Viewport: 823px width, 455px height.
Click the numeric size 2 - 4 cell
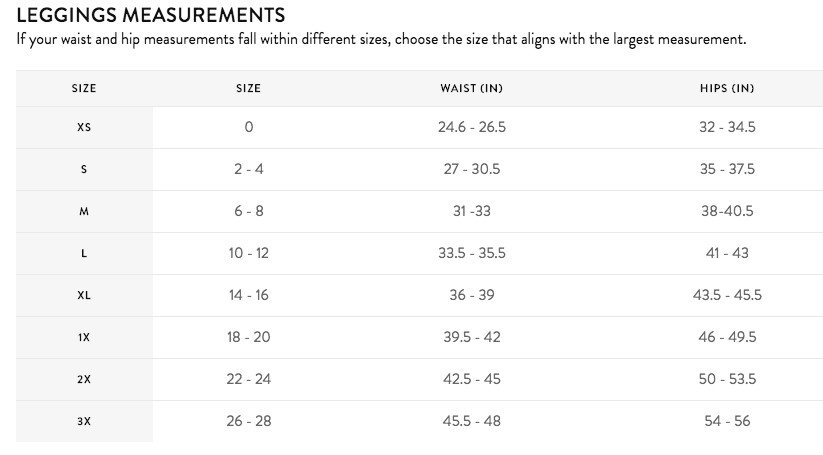pos(248,169)
